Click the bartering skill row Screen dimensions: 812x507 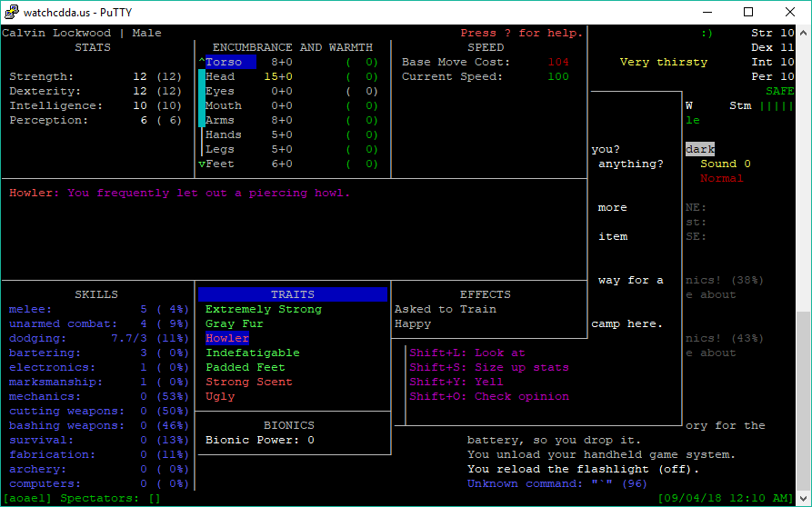[x=99, y=353]
